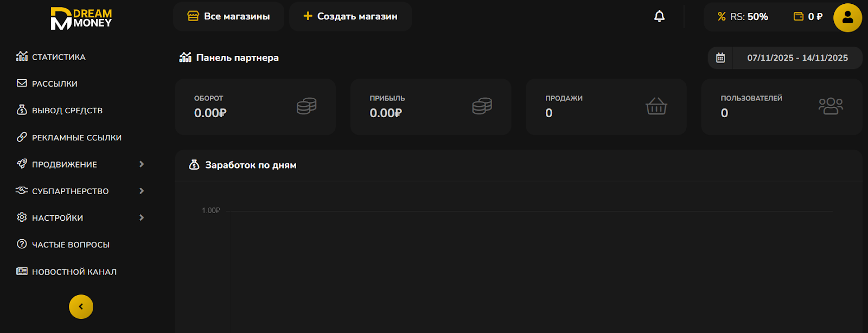
Task: Open the Статистика menu item
Action: (59, 57)
